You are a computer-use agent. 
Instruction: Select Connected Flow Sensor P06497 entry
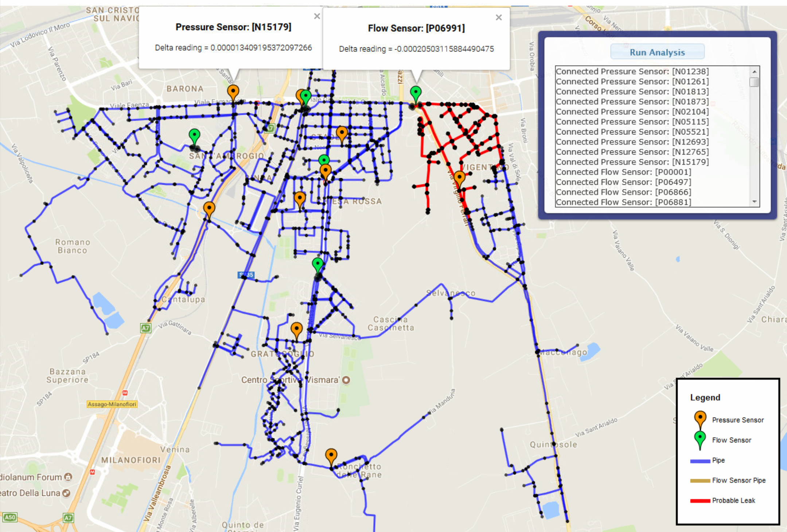[x=623, y=182]
